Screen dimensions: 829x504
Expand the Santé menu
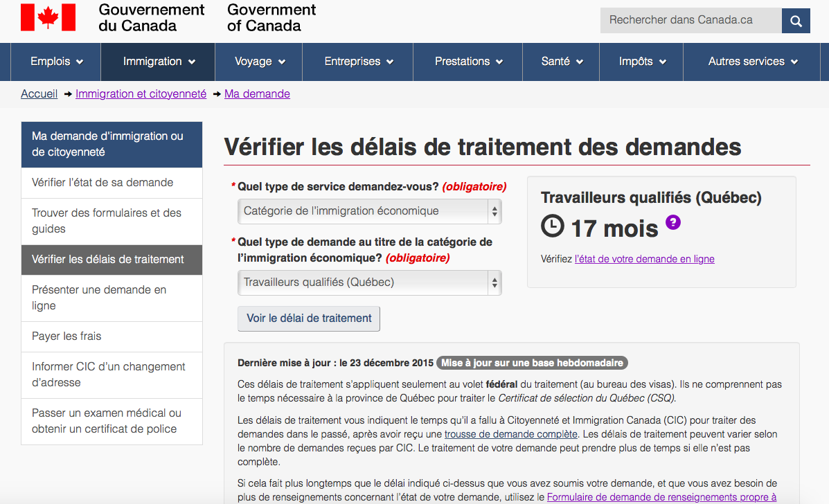562,62
